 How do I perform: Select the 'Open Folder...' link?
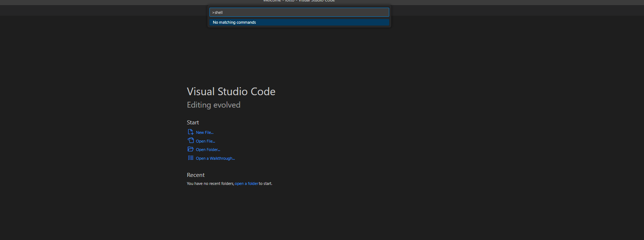(x=208, y=150)
